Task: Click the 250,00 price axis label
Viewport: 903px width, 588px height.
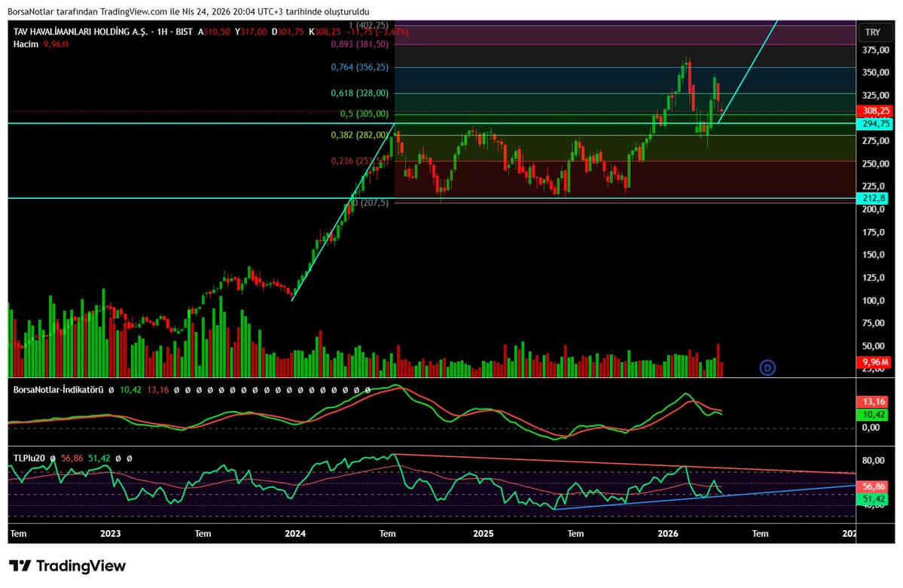Action: (x=875, y=164)
